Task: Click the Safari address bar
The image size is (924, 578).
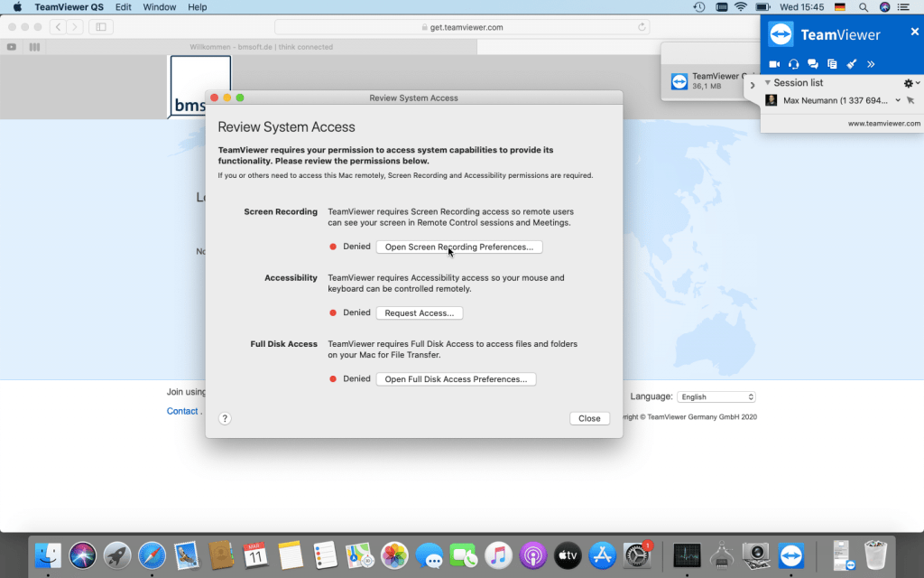Action: [x=462, y=27]
